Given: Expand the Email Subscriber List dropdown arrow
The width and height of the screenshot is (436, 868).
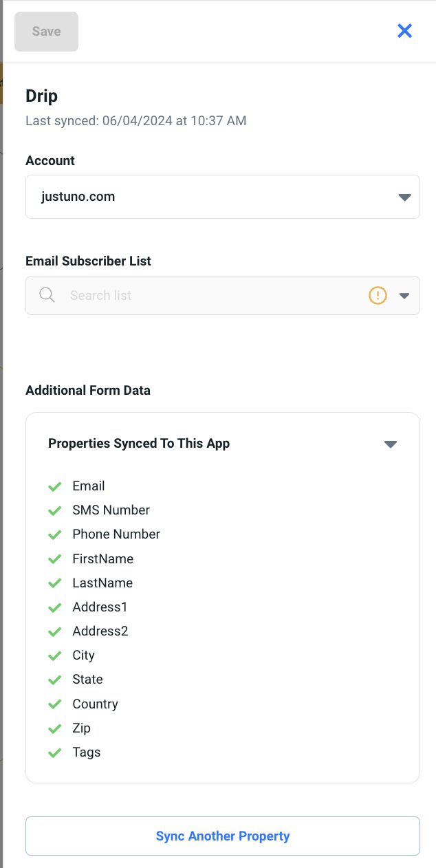Looking at the screenshot, I should 404,296.
